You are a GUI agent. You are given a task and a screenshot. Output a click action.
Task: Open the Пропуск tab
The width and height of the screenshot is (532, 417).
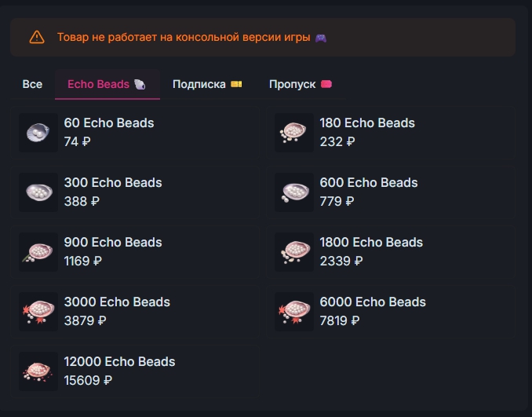click(x=301, y=84)
